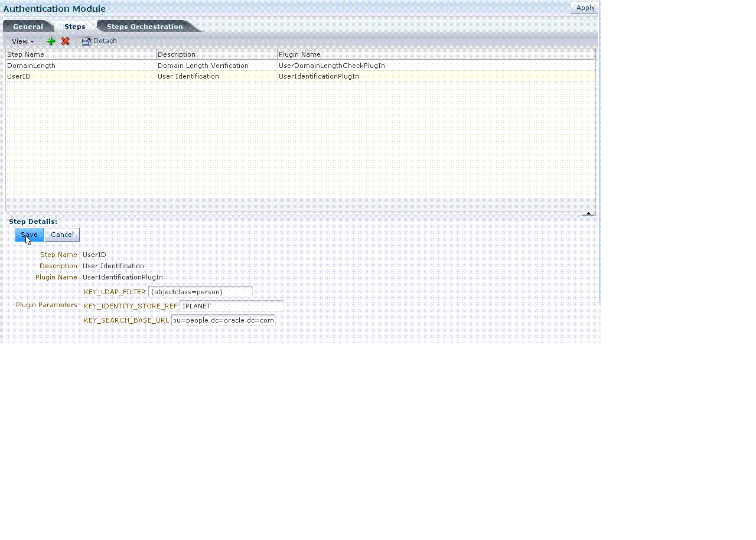
Task: Collapse the Step Details panel using the arrow control
Action: 588,213
